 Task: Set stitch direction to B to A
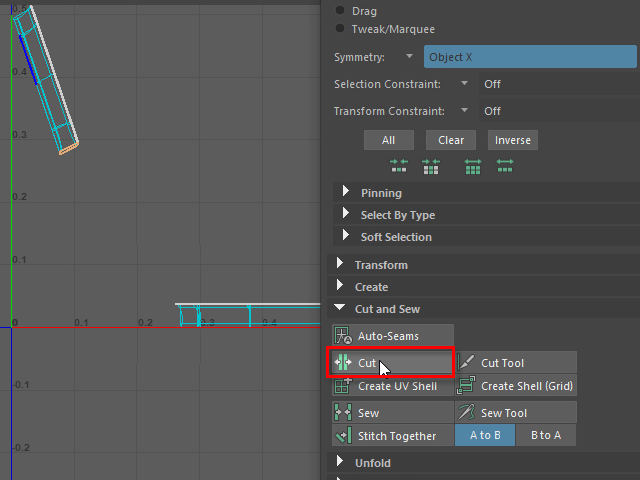pos(546,435)
